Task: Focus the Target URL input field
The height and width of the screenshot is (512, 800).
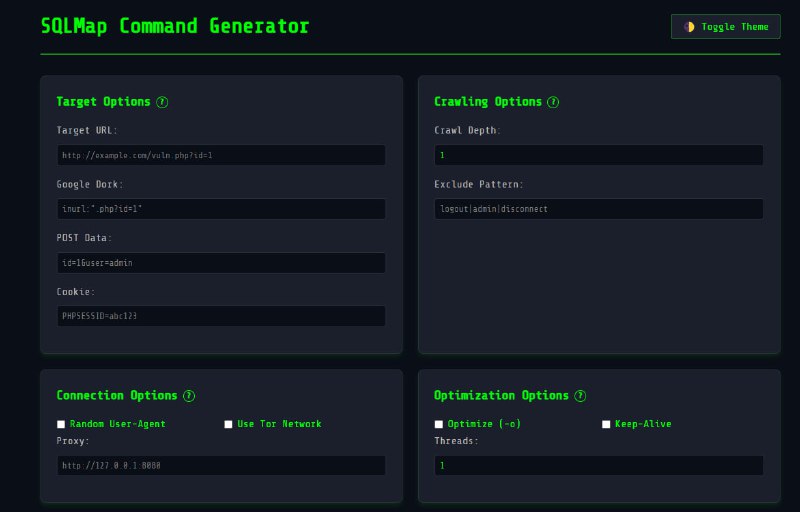Action: pos(221,155)
